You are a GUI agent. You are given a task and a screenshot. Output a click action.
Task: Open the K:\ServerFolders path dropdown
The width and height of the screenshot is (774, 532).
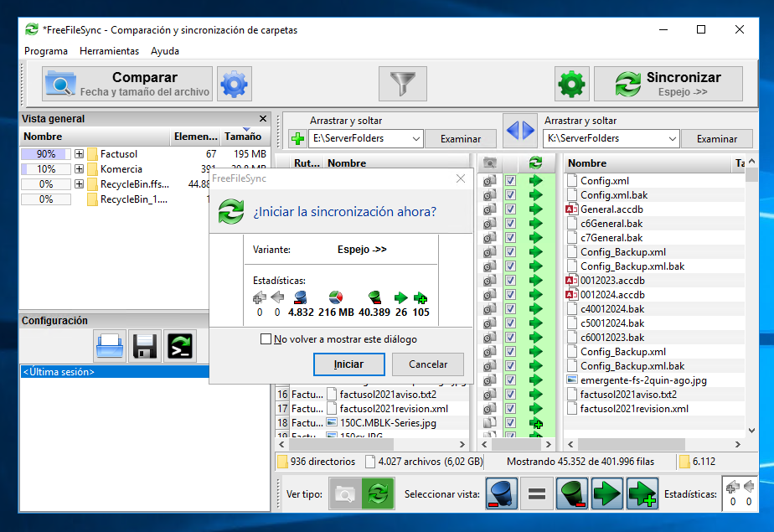click(672, 138)
